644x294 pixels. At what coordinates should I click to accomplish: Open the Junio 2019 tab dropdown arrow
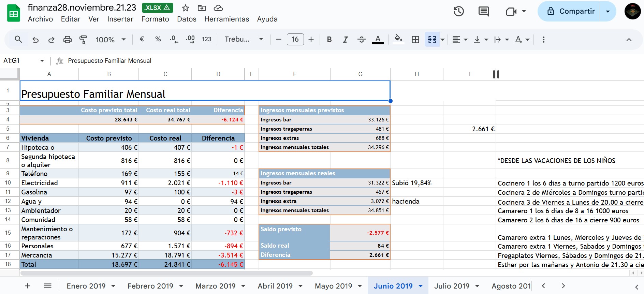(421, 286)
